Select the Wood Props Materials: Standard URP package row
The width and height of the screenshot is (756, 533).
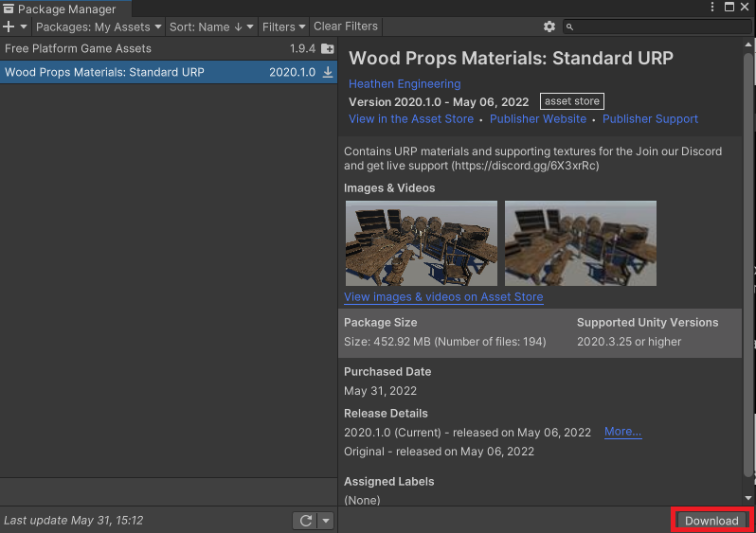point(169,72)
